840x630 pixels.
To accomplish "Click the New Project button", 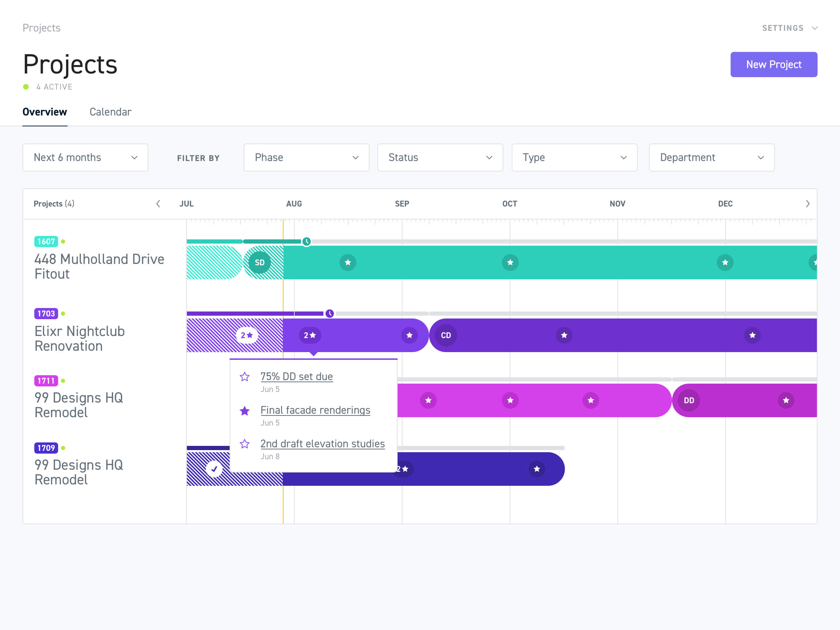I will click(773, 64).
